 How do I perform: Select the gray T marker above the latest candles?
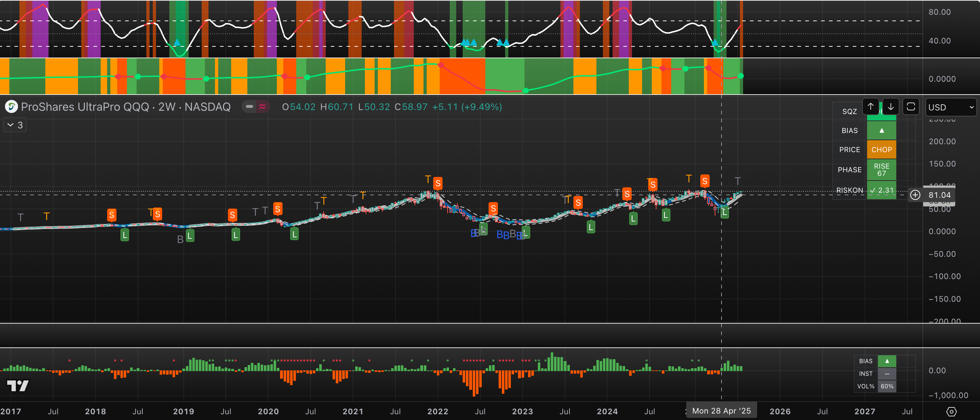738,181
